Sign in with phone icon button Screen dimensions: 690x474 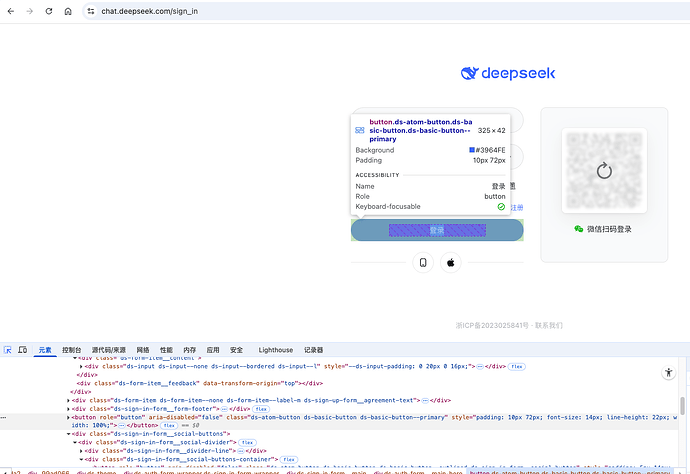coord(423,262)
